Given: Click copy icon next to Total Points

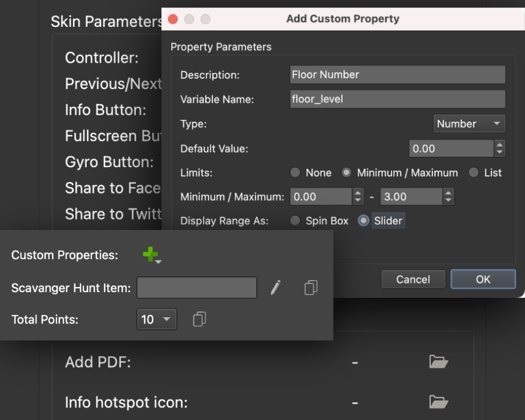Looking at the screenshot, I should click(199, 320).
